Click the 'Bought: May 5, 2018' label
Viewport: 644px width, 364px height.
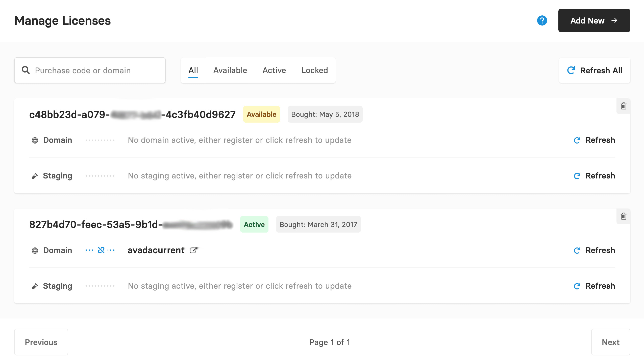click(325, 114)
